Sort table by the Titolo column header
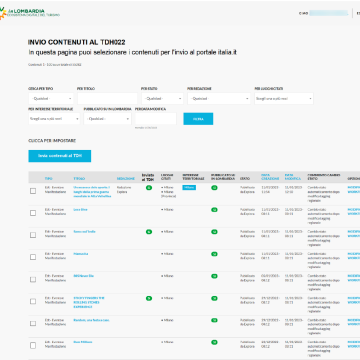 (x=79, y=179)
